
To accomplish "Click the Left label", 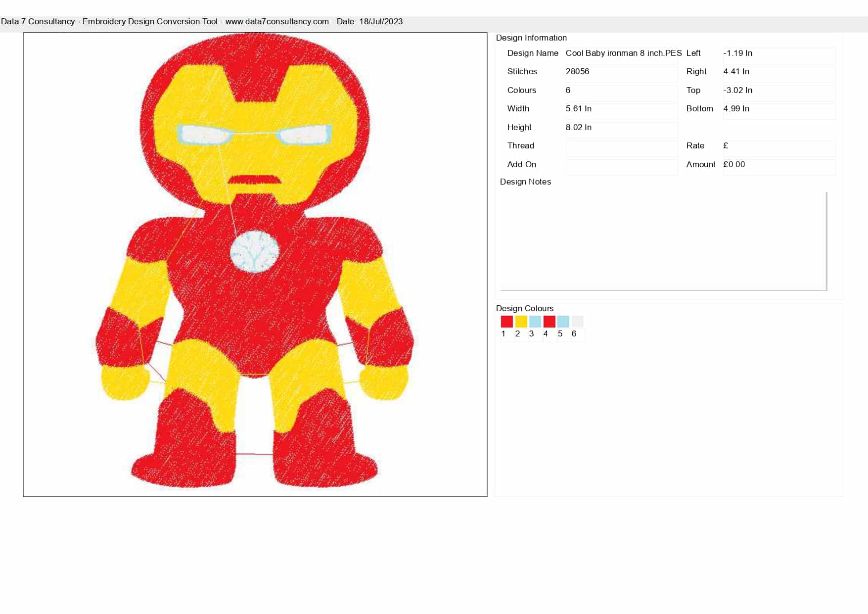I will click(693, 53).
